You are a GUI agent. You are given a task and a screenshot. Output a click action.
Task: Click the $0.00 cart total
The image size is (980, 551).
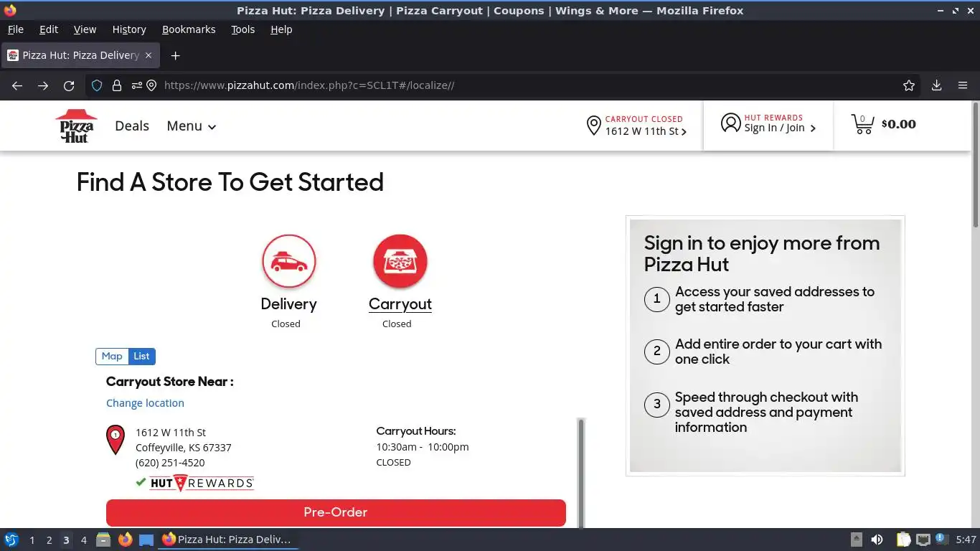[898, 124]
